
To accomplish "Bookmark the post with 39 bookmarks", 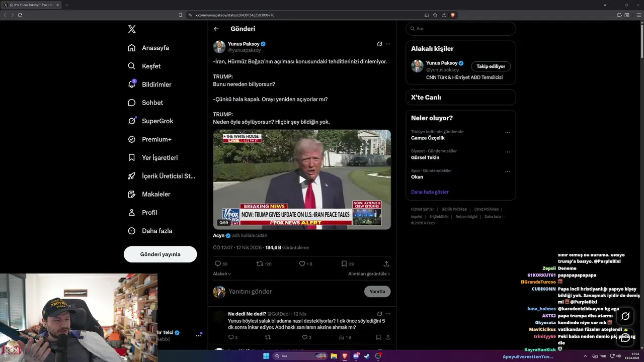I will tap(348, 263).
